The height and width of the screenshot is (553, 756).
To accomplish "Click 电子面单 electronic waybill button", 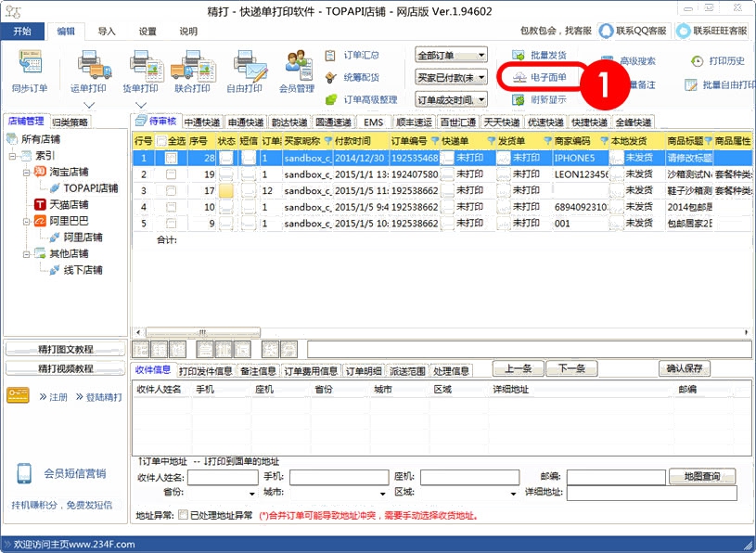I will pyautogui.click(x=539, y=76).
